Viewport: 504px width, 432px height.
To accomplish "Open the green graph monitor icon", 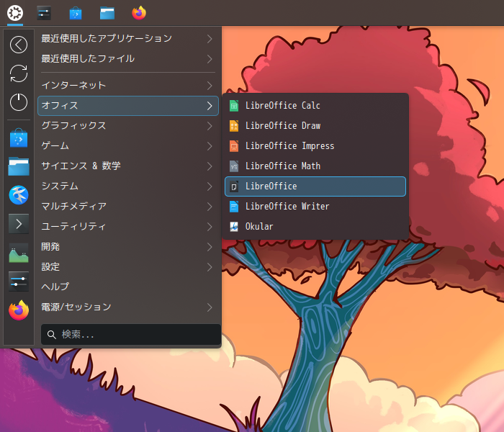I will 19,253.
